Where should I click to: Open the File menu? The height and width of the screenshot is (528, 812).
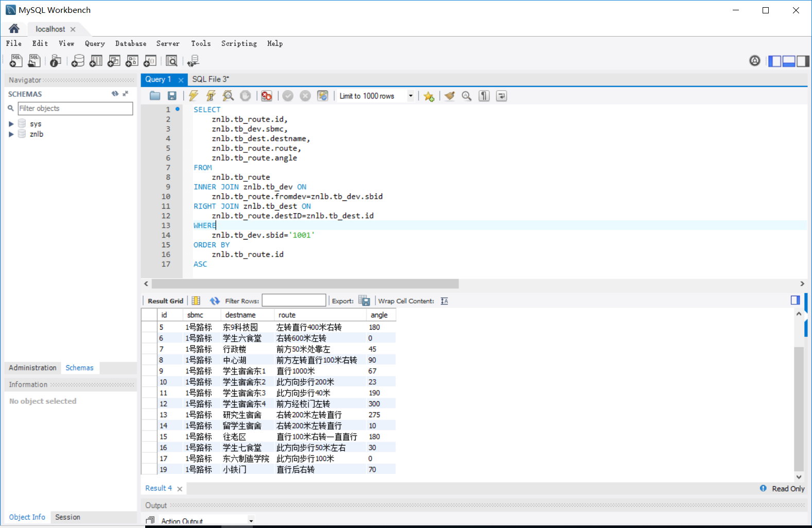(14, 44)
